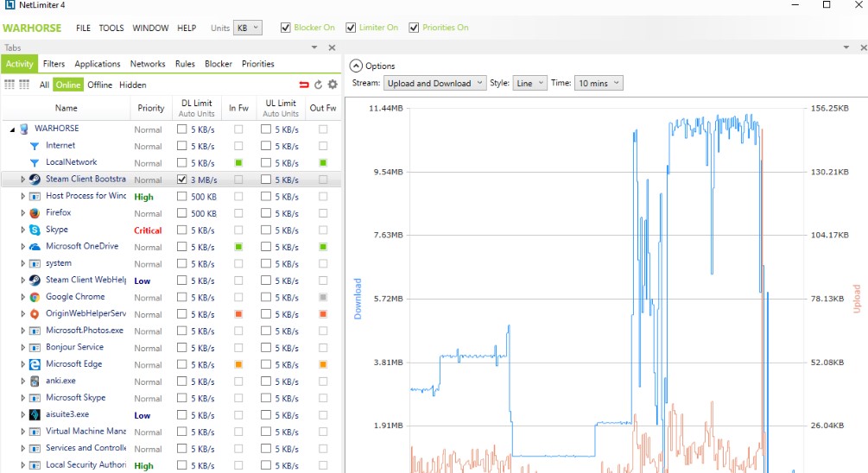Open the TOOLS menu
Viewport: 868px width, 473px height.
click(x=111, y=28)
